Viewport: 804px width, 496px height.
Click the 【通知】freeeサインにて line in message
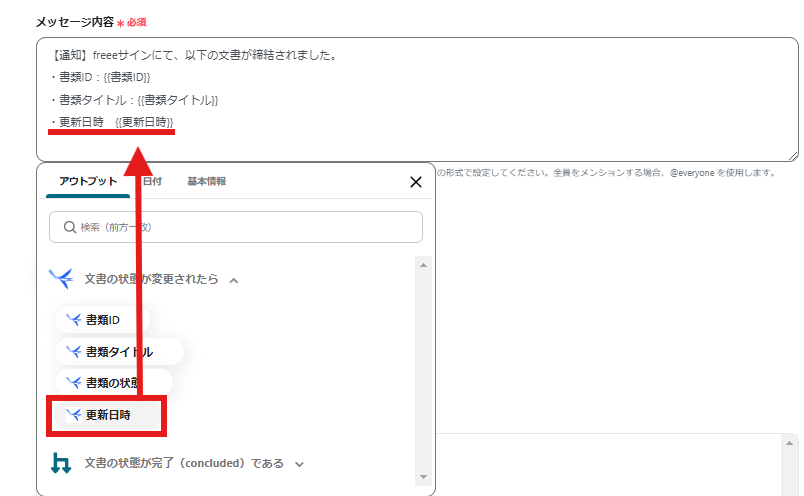194,55
